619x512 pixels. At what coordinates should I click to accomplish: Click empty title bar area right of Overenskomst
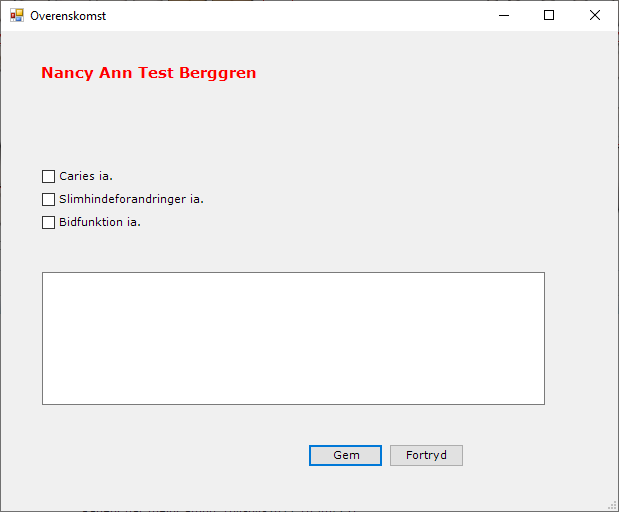[x=300, y=15]
